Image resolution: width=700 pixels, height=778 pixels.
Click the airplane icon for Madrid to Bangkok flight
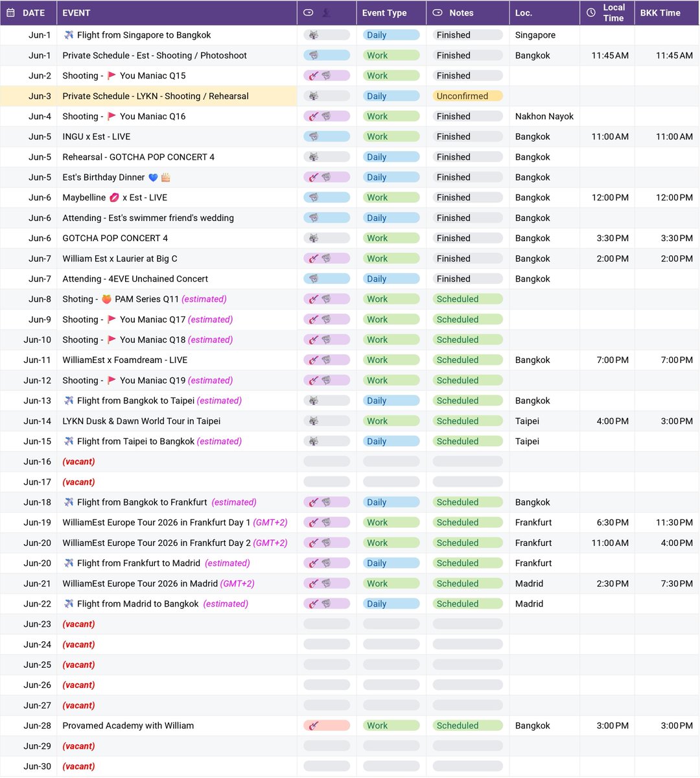pos(68,604)
